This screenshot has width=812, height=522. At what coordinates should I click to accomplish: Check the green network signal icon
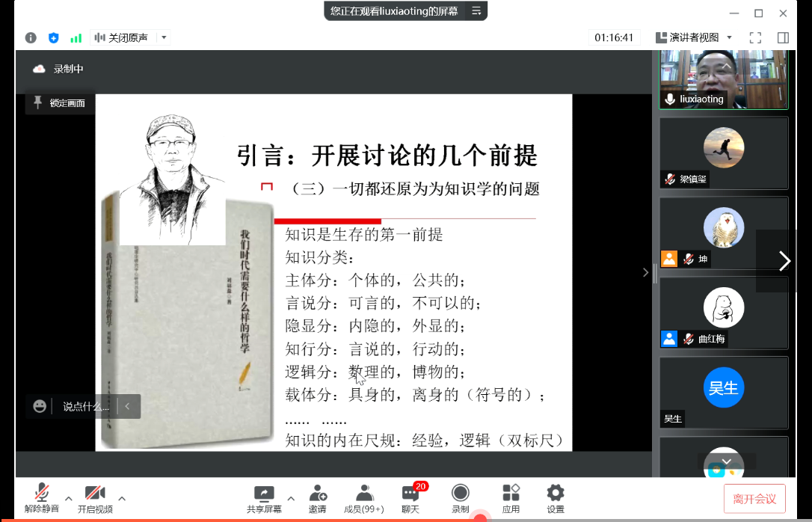pos(76,37)
